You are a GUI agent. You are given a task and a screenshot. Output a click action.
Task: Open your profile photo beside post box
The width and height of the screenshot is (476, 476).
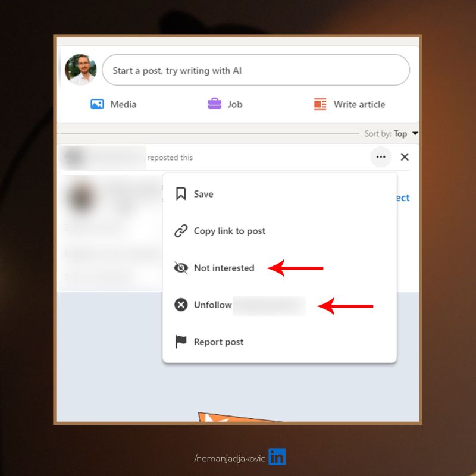click(80, 70)
